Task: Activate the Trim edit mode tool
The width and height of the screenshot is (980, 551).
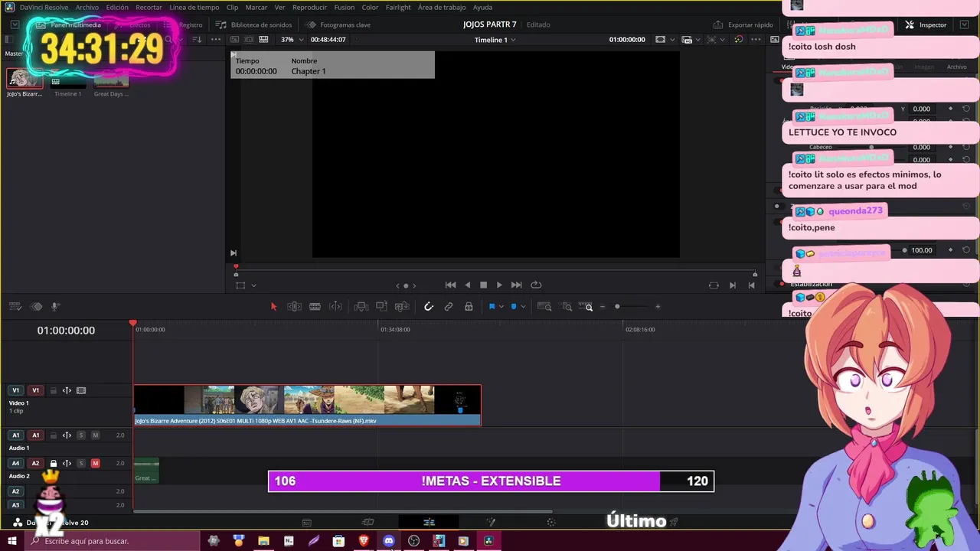Action: tap(294, 307)
